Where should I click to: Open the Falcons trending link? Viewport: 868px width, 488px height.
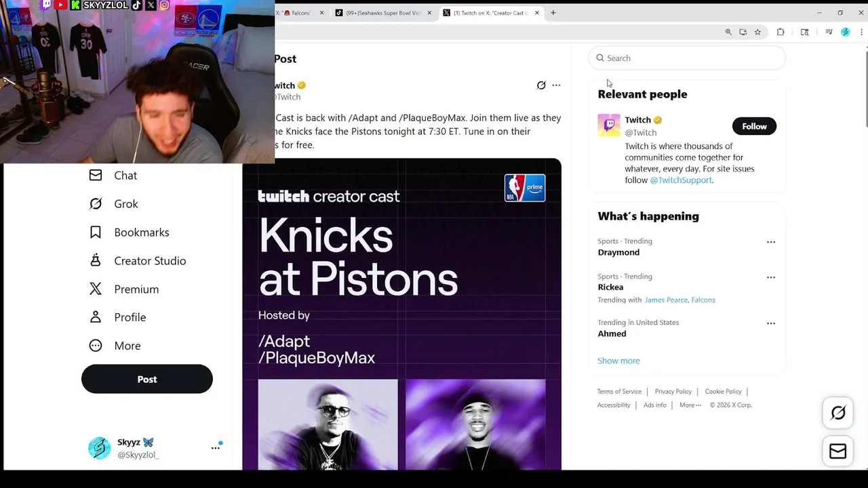pos(703,300)
